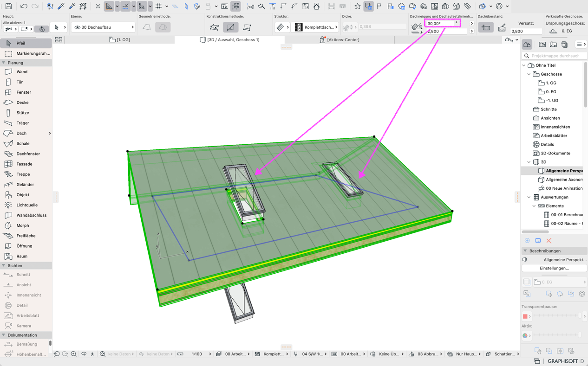Click the red X delete icon in navigator

[549, 241]
